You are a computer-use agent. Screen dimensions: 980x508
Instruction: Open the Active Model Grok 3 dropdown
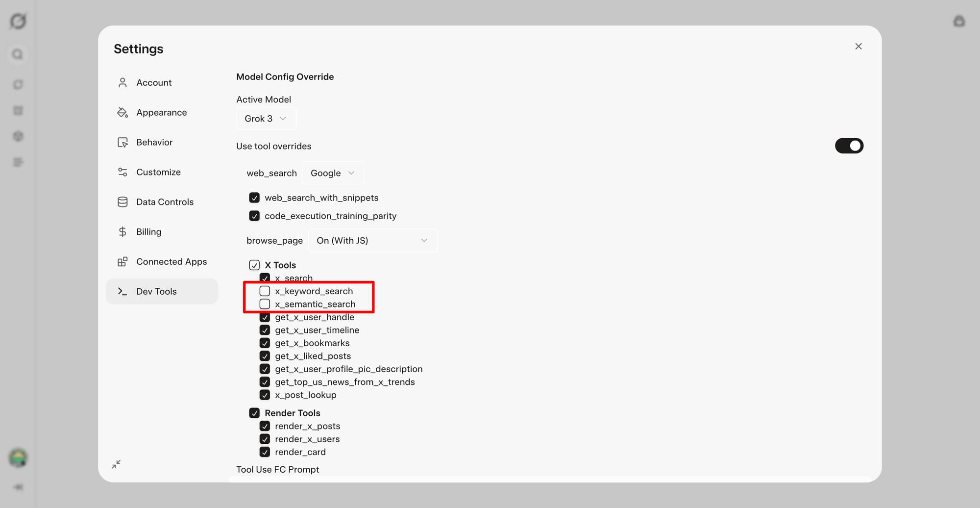[266, 119]
